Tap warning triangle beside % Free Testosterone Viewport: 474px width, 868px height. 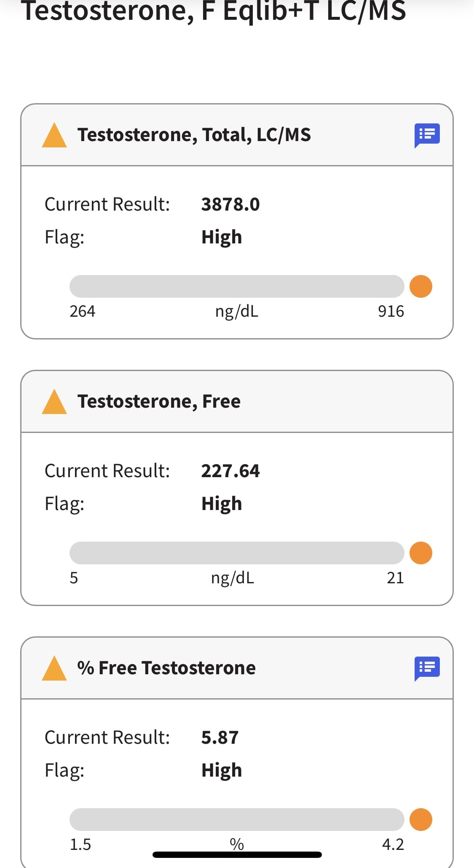tap(54, 668)
